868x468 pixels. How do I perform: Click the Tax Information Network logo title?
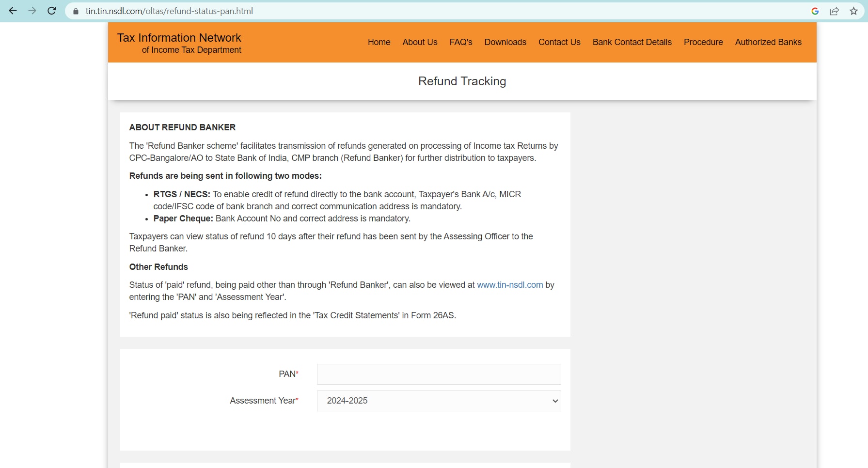click(179, 38)
